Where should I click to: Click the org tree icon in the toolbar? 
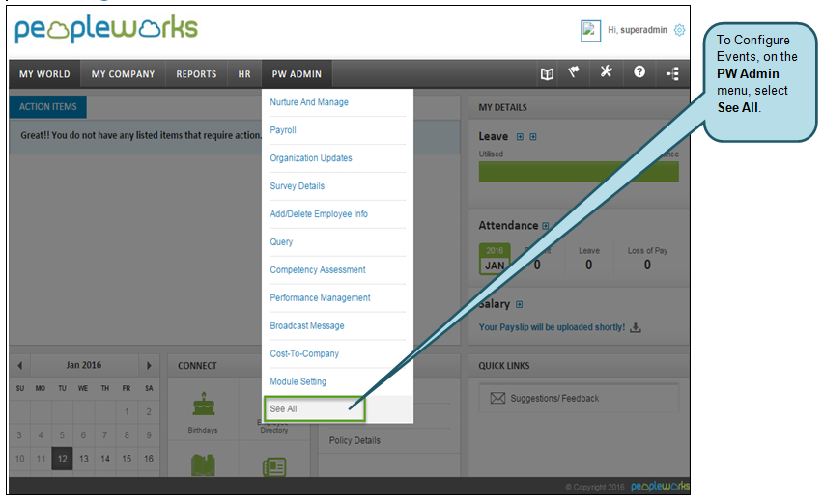pos(672,73)
